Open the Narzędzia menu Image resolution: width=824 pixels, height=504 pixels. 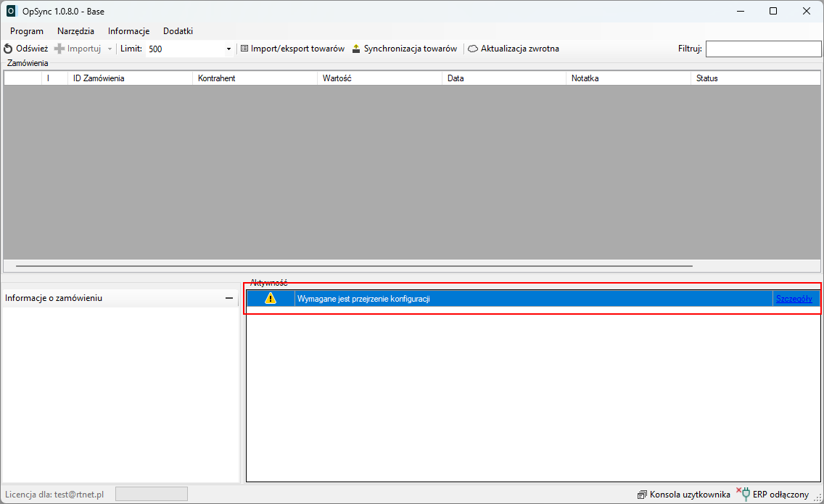[x=75, y=31]
